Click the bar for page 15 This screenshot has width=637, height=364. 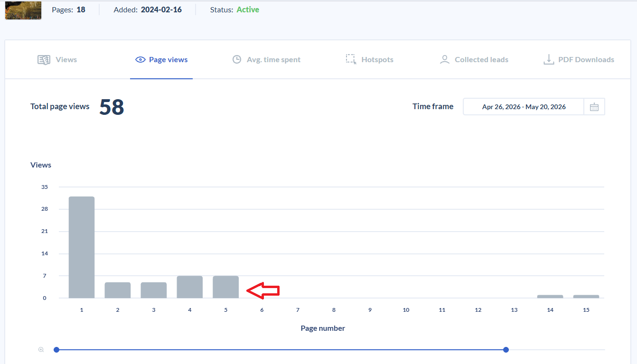586,297
